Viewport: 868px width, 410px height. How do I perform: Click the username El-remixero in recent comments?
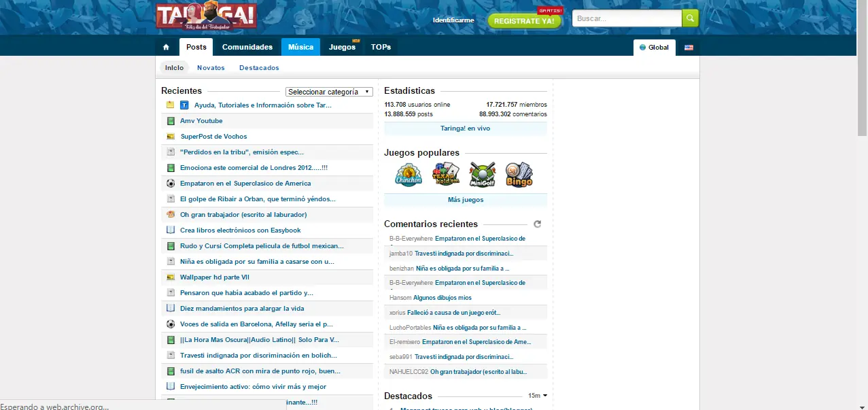pyautogui.click(x=405, y=342)
